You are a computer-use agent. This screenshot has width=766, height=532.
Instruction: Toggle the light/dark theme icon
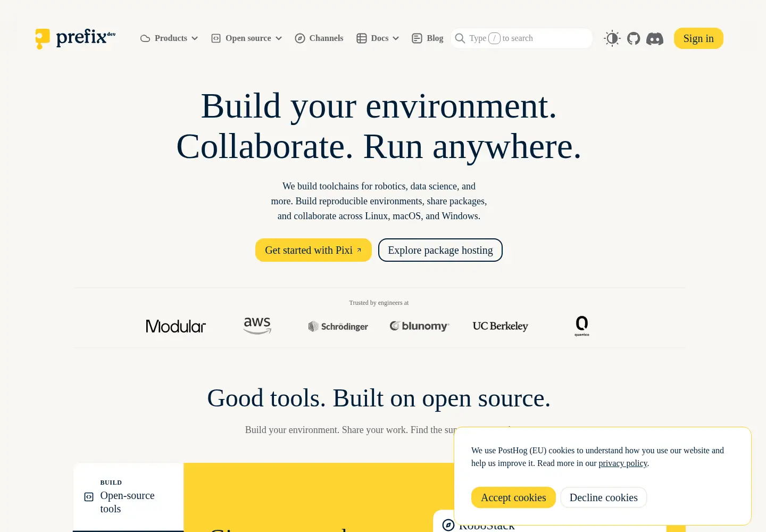[612, 38]
